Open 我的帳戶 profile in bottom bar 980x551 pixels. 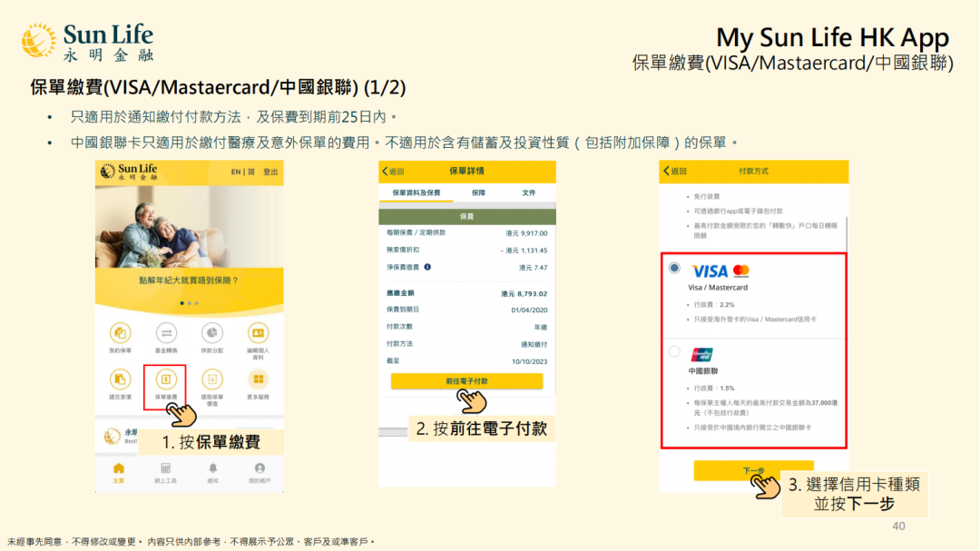click(260, 473)
